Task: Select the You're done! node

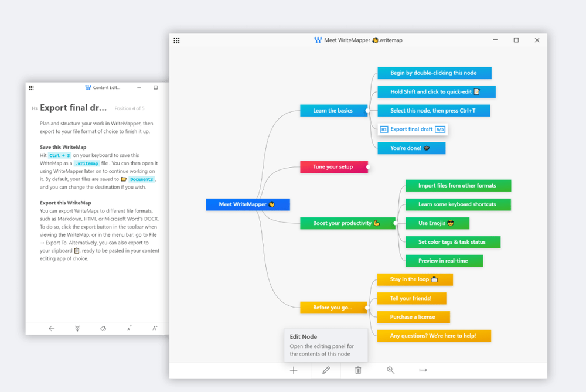Action: (411, 148)
